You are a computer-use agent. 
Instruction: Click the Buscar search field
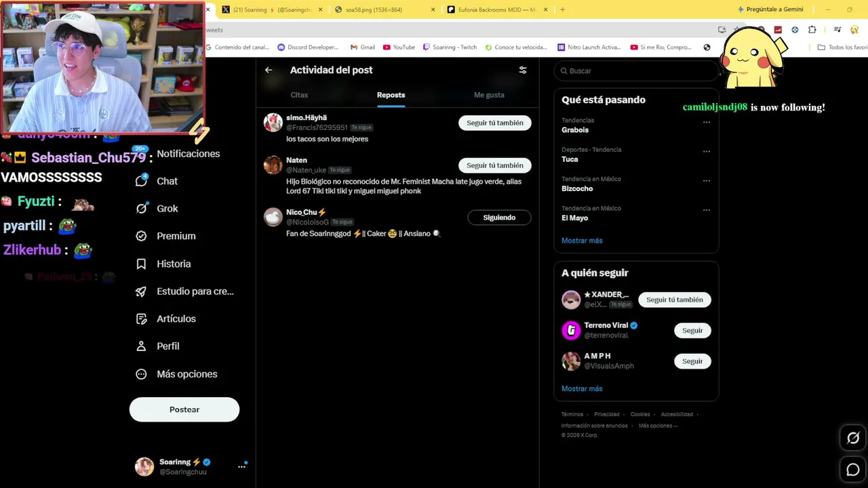[x=636, y=70]
